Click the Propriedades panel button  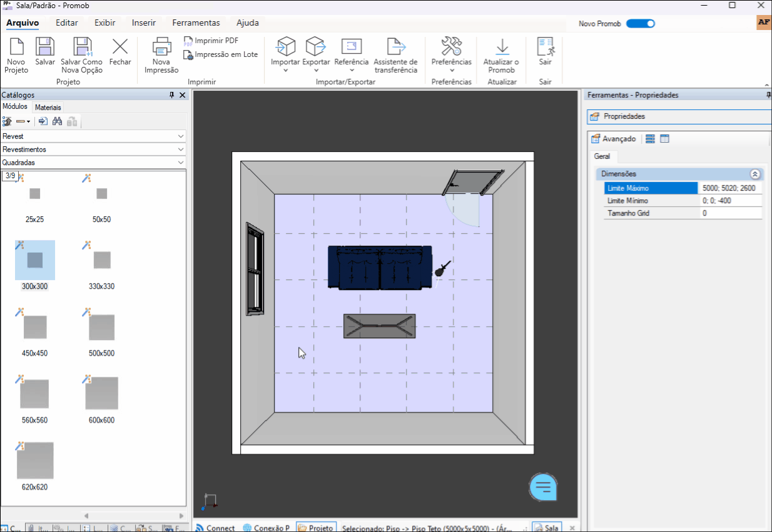click(x=679, y=117)
